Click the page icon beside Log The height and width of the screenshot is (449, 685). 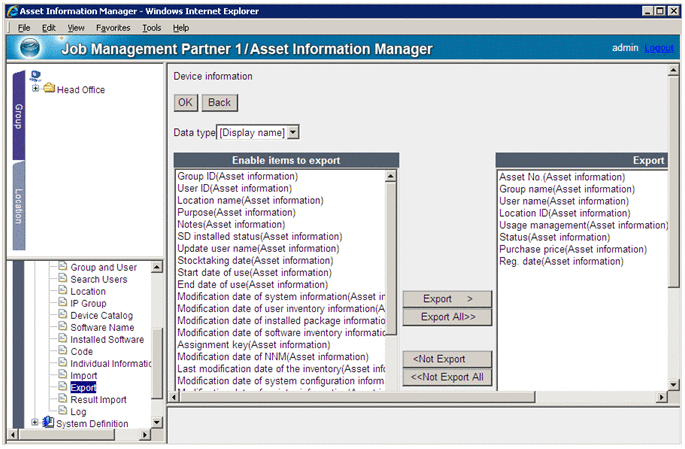63,411
